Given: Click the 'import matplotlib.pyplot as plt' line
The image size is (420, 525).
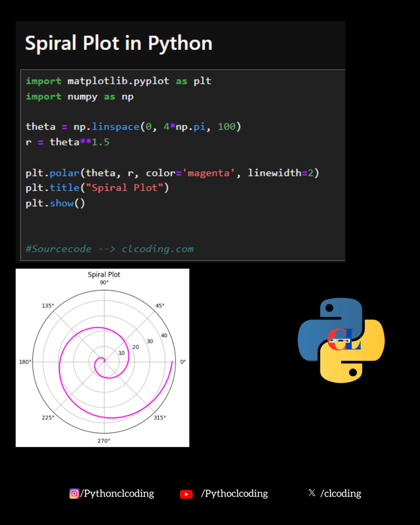Looking at the screenshot, I should coord(118,81).
